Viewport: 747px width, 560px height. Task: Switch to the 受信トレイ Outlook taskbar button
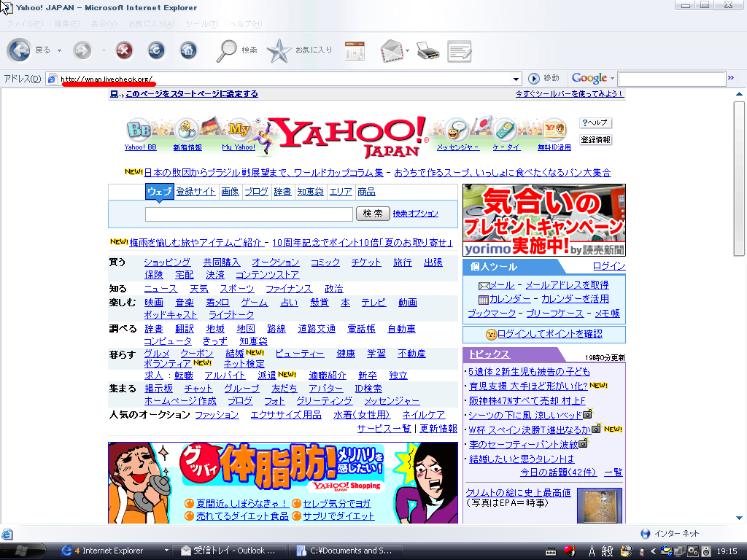tap(228, 551)
